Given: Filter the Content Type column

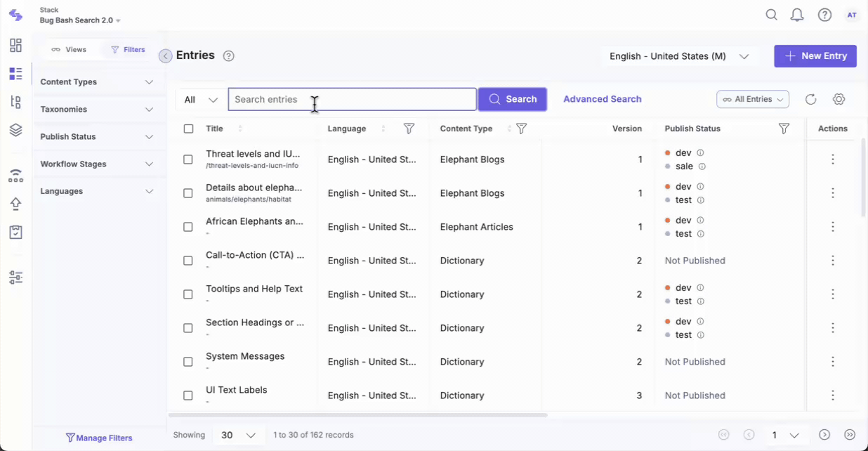Looking at the screenshot, I should [x=521, y=129].
